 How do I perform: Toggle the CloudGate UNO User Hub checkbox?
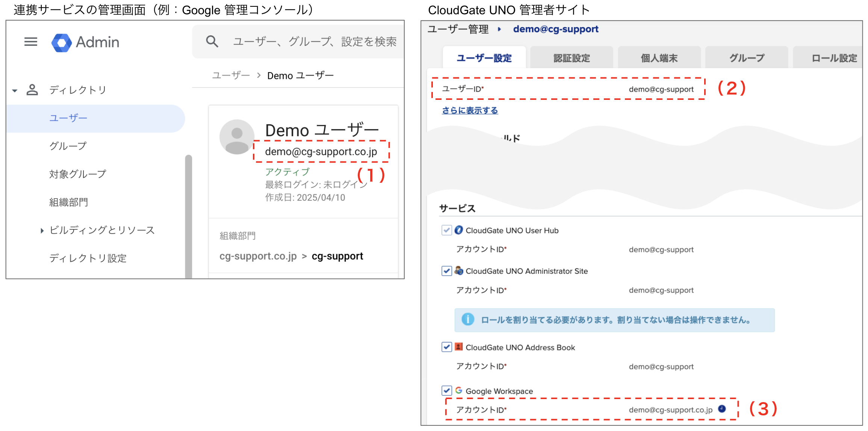point(446,230)
